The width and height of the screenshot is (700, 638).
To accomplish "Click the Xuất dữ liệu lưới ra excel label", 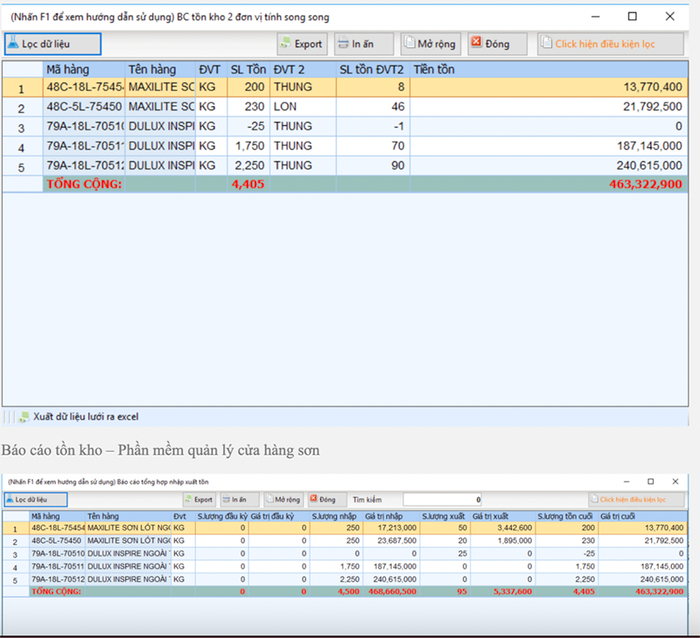I will [86, 417].
